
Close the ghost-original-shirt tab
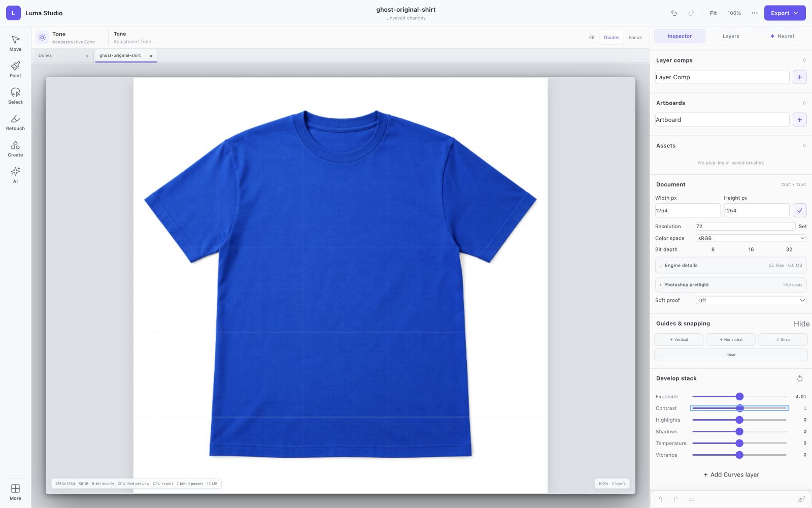(151, 56)
